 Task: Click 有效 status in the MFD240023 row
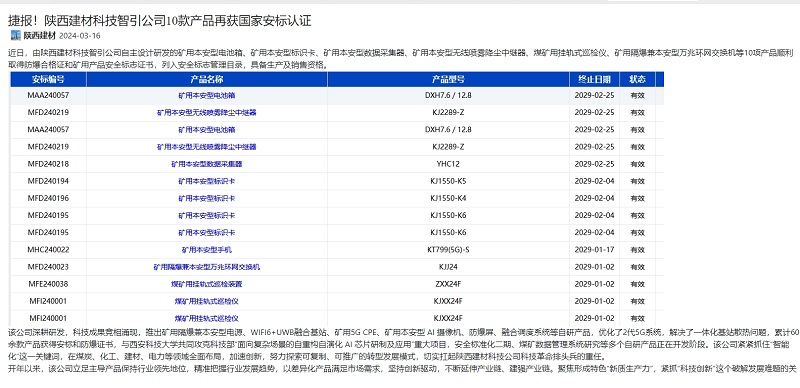(x=637, y=267)
